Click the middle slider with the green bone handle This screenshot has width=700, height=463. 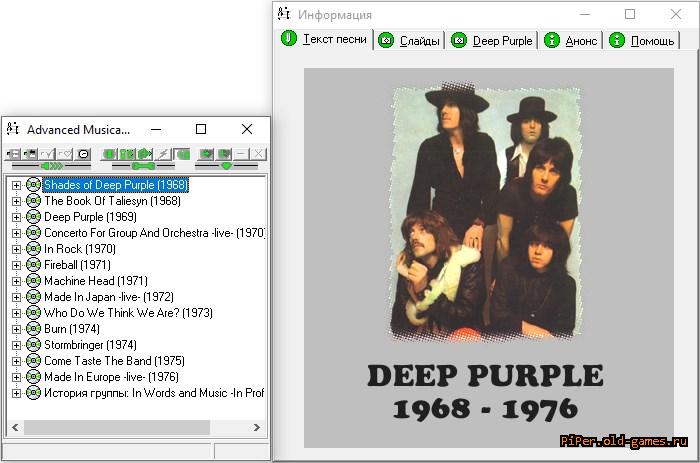pos(143,166)
